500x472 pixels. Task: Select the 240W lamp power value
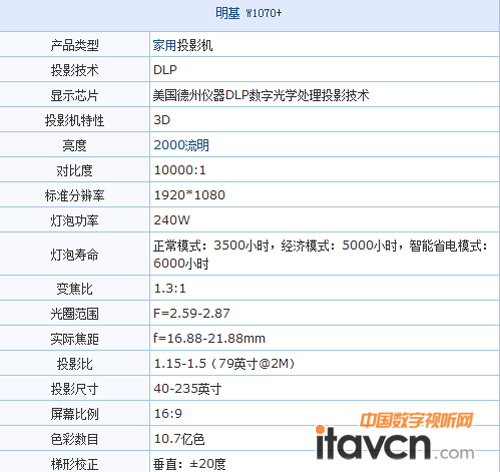(172, 220)
